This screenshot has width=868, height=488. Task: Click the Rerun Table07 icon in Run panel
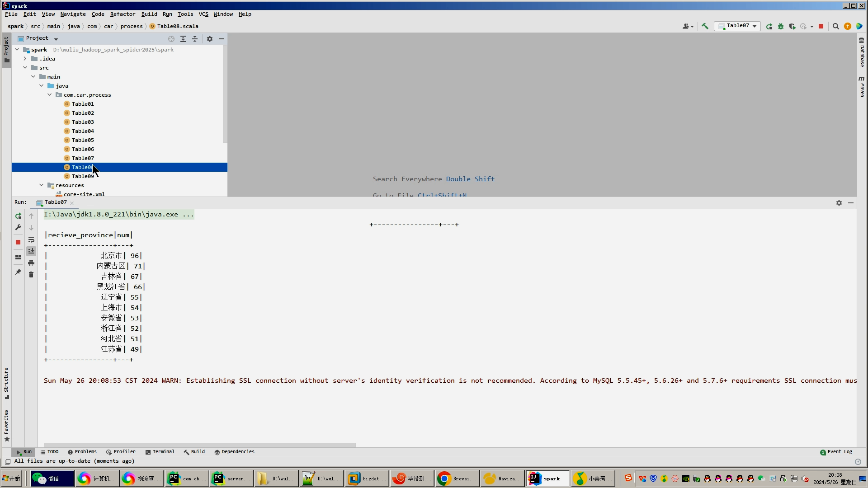click(18, 215)
